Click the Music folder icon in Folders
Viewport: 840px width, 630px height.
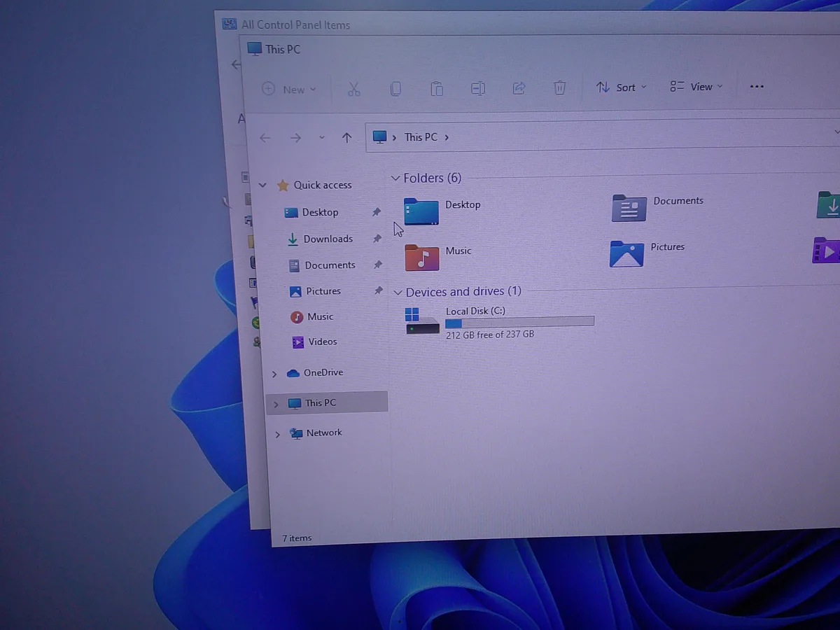(x=422, y=258)
